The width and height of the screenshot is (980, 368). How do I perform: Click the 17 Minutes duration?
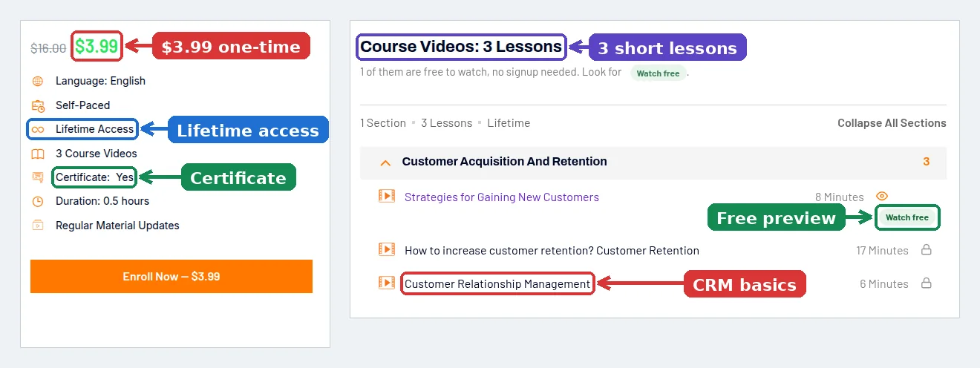[882, 251]
